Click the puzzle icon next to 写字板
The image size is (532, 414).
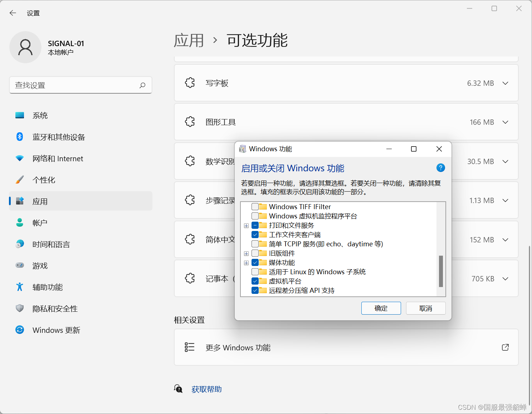click(x=190, y=83)
